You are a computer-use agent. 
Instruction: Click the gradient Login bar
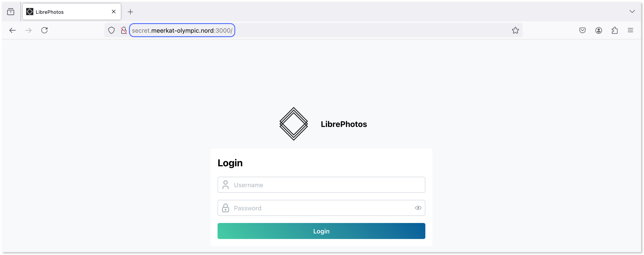coord(321,231)
